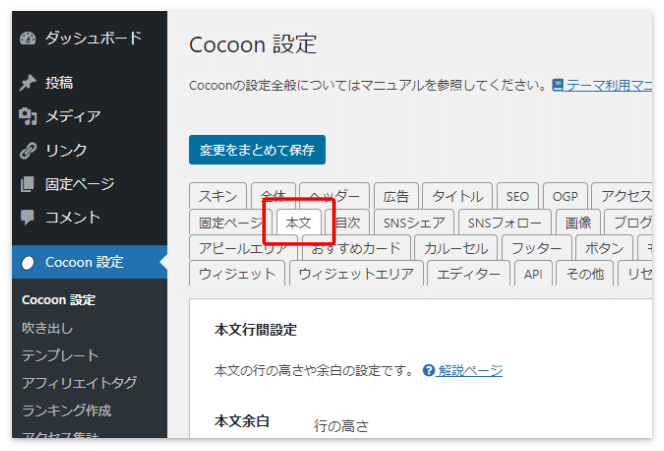Switch to the 固定ページ settings tab
The height and width of the screenshot is (451, 664).
click(x=229, y=222)
